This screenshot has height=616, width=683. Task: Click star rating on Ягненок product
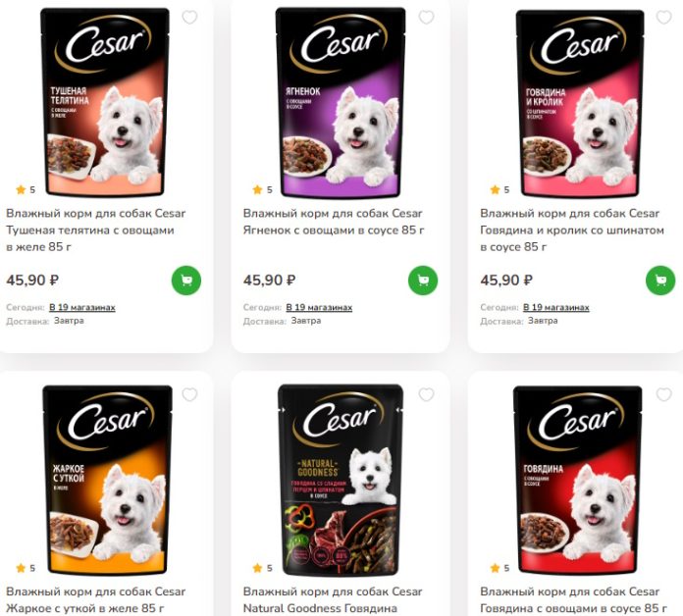tap(263, 190)
